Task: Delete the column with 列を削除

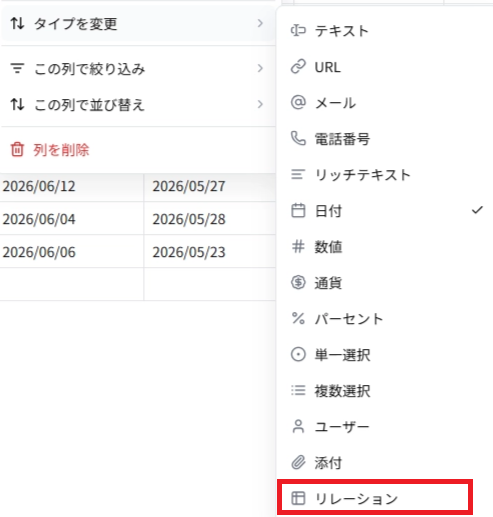Action: [x=138, y=149]
